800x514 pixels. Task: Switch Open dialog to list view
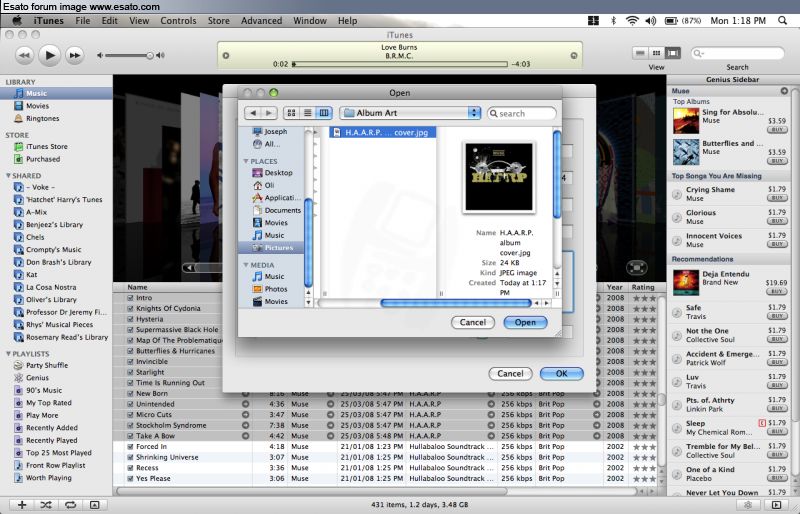[308, 113]
